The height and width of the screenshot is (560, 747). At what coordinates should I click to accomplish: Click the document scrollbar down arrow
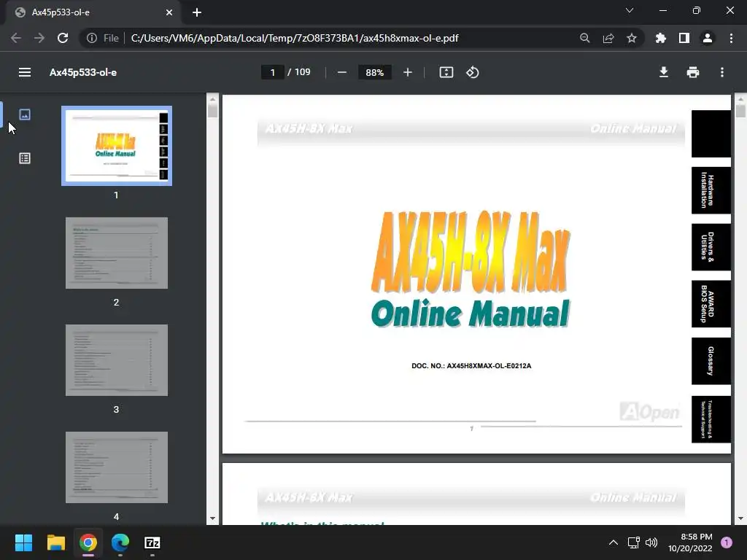click(740, 518)
